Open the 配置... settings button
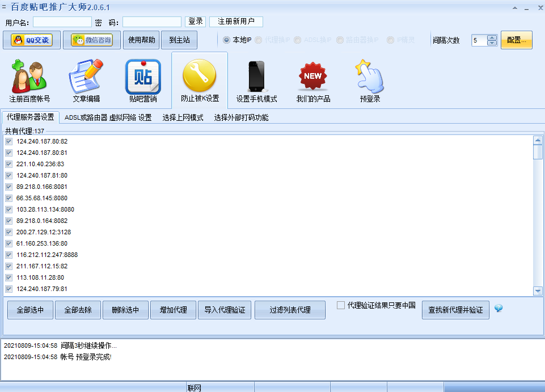The height and width of the screenshot is (392, 545). click(x=517, y=40)
